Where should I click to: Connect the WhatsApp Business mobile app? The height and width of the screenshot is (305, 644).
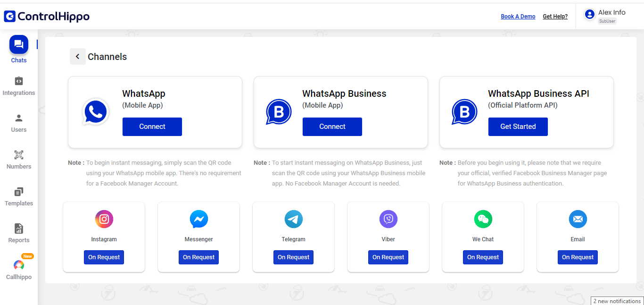click(332, 127)
